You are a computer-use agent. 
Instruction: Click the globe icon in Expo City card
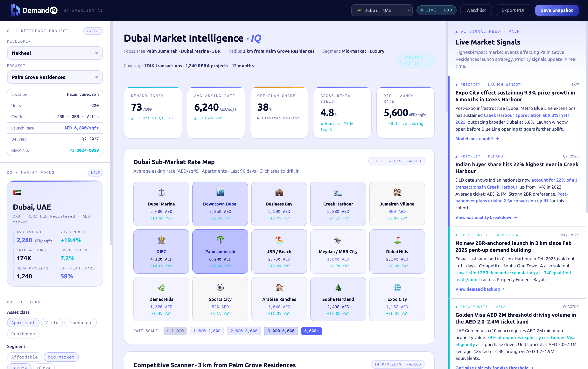(397, 288)
